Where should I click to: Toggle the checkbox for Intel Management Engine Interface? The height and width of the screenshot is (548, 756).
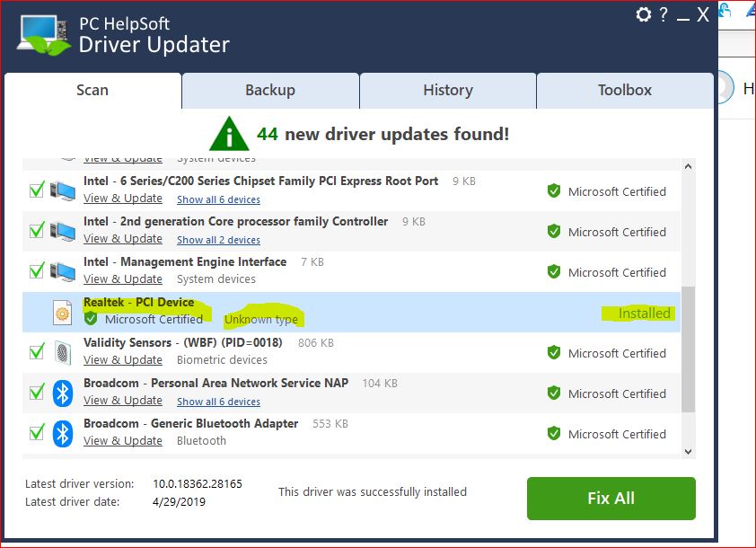tap(36, 270)
